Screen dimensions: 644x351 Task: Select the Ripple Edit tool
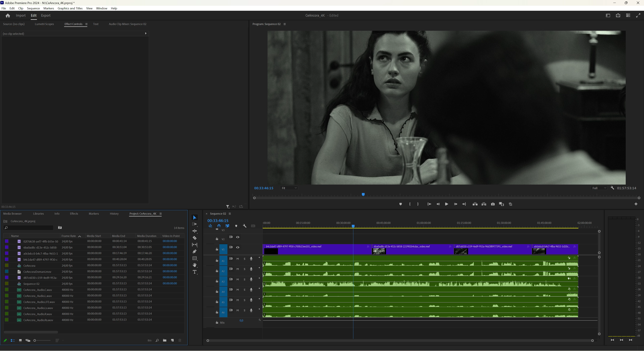(195, 231)
